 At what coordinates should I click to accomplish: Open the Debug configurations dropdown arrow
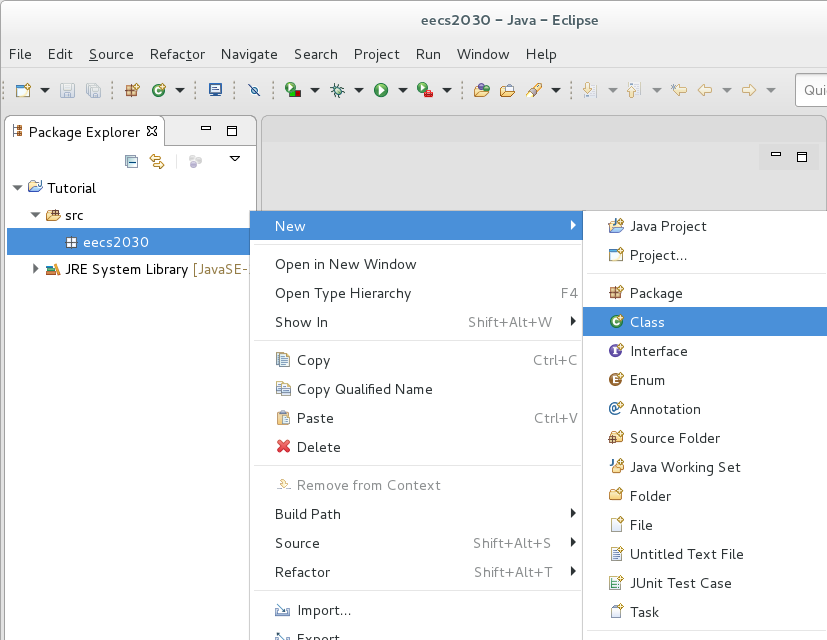click(359, 90)
